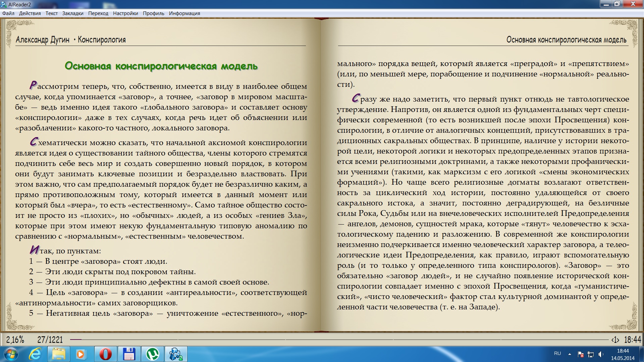Open the taskbar clock showing 18:44
644x362 pixels.
click(623, 351)
